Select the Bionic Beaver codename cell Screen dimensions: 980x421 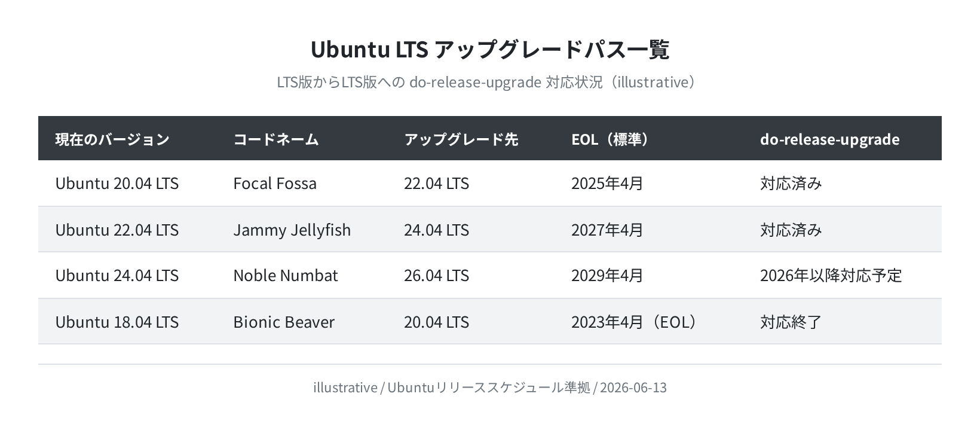click(284, 322)
